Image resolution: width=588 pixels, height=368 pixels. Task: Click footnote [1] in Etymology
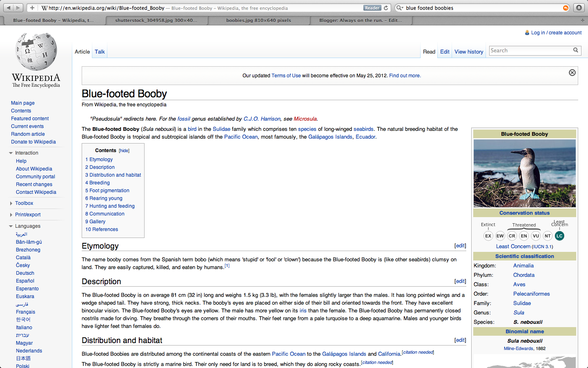(x=227, y=266)
